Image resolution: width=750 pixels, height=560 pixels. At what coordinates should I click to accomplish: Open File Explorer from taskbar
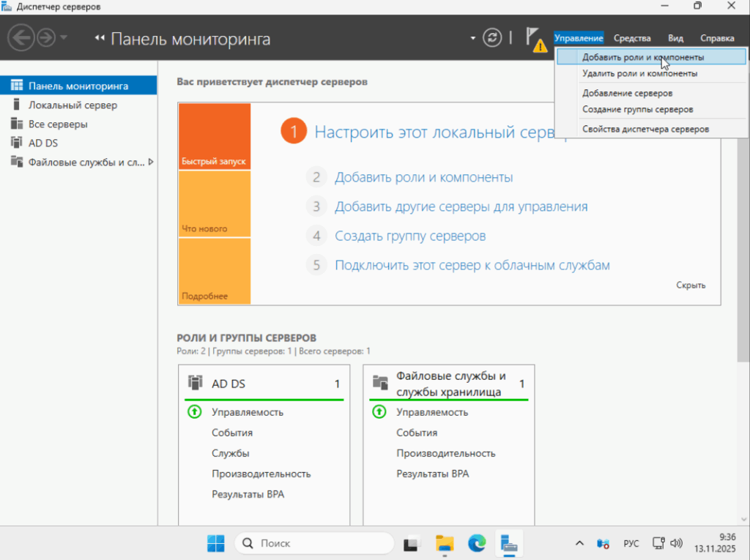tap(445, 543)
